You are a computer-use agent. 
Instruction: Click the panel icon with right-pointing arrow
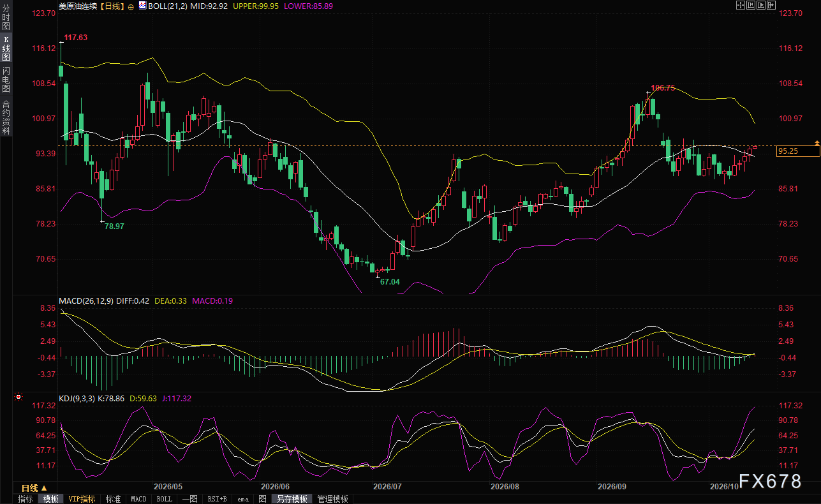click(x=771, y=5)
